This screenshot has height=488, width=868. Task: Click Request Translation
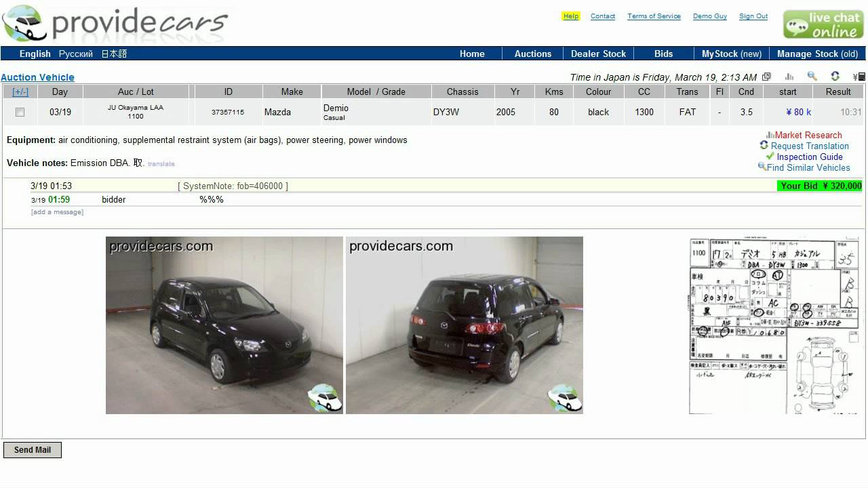(x=810, y=146)
